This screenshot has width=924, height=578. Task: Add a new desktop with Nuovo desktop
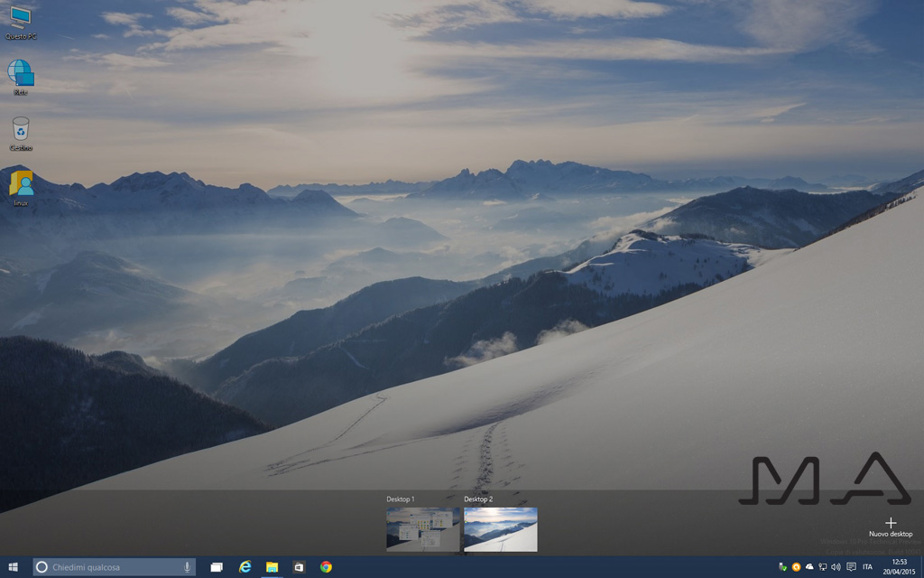pyautogui.click(x=891, y=527)
